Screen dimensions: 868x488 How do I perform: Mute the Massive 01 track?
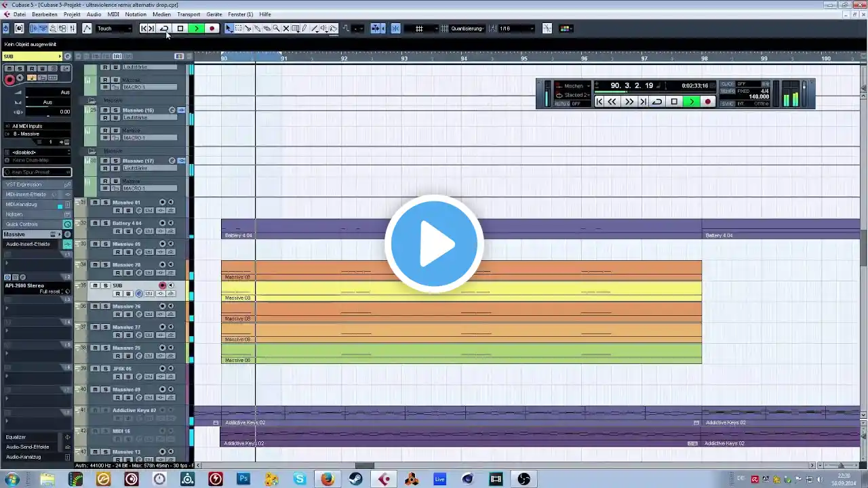coord(96,203)
